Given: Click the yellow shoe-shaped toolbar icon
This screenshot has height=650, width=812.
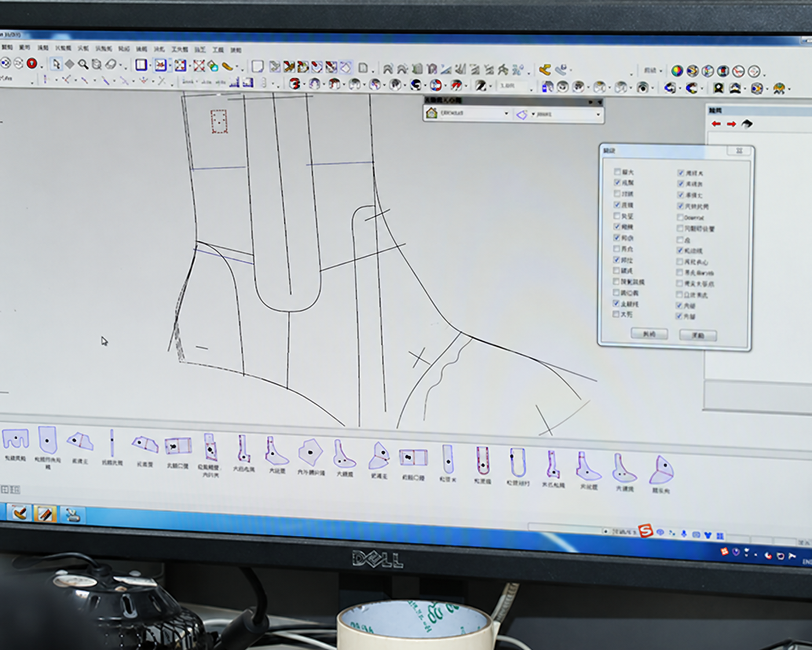Looking at the screenshot, I should click(x=228, y=67).
